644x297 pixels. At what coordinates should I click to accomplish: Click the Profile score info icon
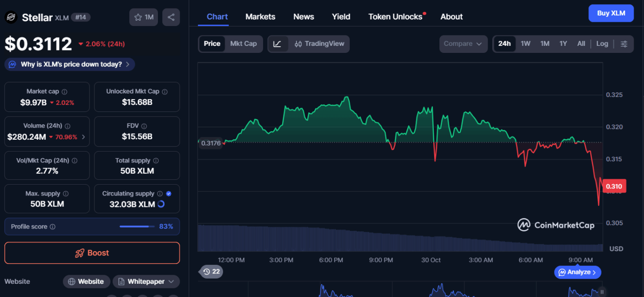pyautogui.click(x=53, y=227)
